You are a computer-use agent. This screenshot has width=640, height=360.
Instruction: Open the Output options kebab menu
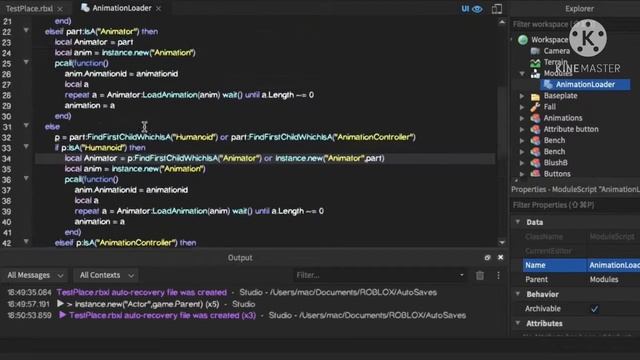[498, 276]
